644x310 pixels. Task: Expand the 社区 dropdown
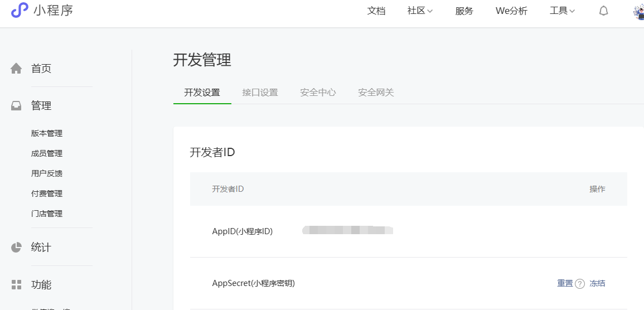[x=420, y=11]
